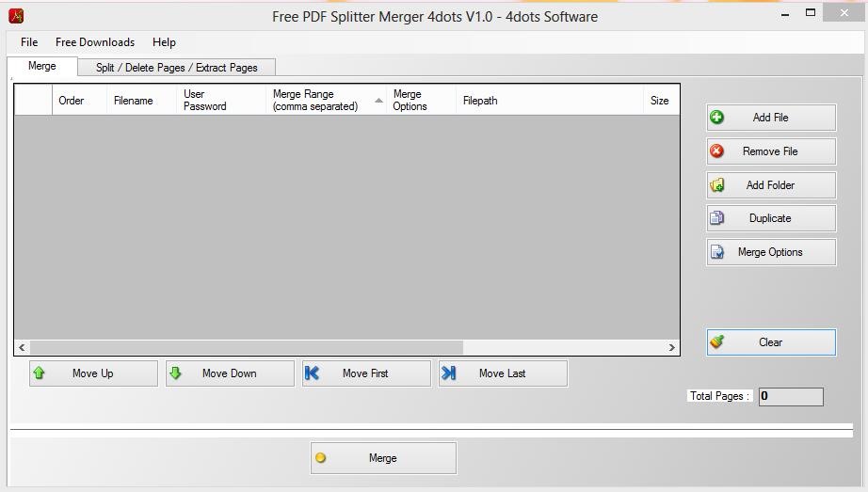Click the blue Move Last arrow icon
The width and height of the screenshot is (868, 492).
tap(448, 373)
